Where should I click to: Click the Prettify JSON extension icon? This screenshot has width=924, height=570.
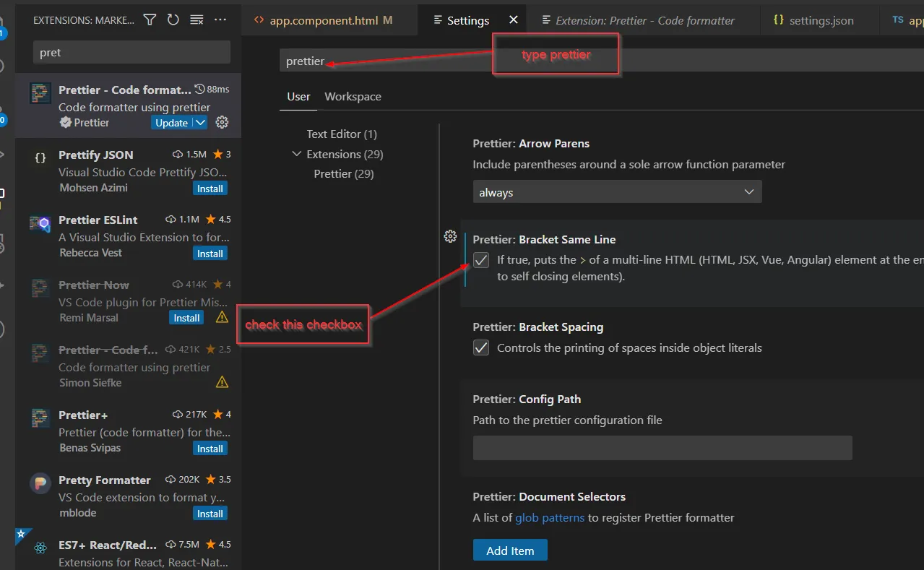[40, 157]
